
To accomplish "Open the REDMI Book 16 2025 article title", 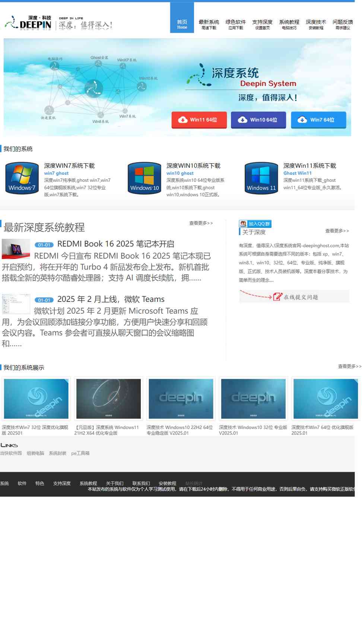I will coord(116,244).
